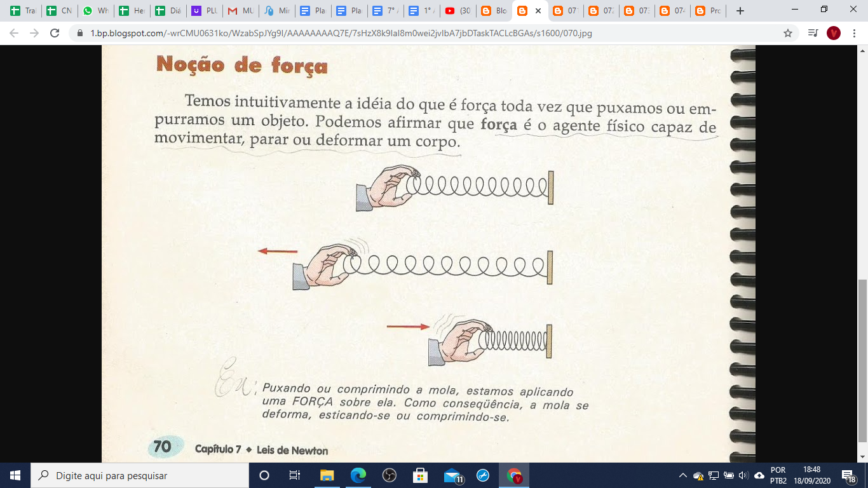Go back to the previous page
The image size is (868, 488).
(x=14, y=33)
